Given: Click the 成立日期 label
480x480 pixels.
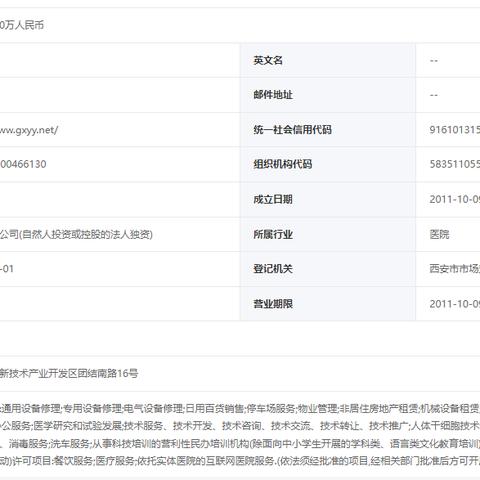Looking at the screenshot, I should pos(273,199).
